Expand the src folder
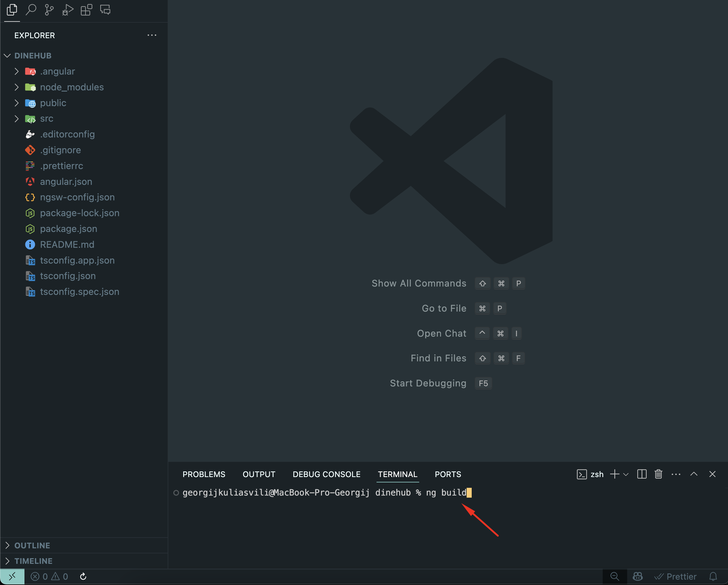 click(x=16, y=118)
